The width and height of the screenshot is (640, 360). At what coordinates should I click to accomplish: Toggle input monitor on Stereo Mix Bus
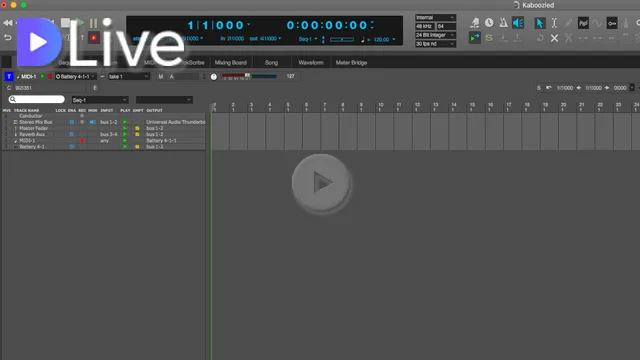pos(93,122)
